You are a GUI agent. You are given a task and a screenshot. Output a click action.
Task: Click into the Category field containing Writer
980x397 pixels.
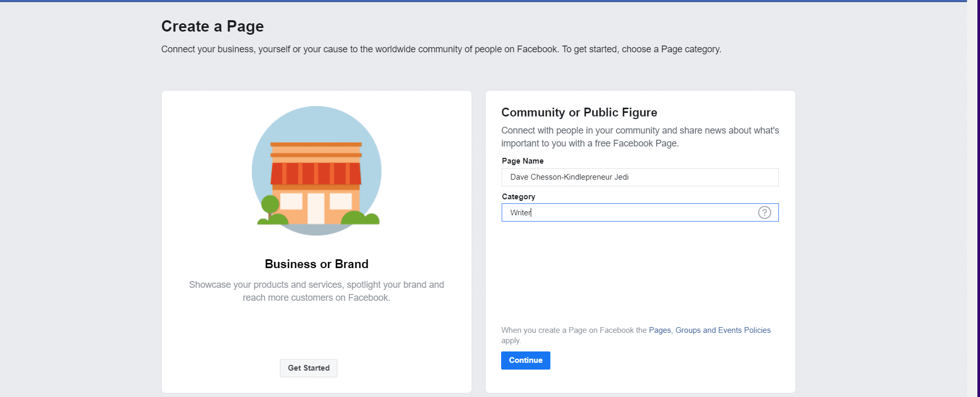tap(629, 213)
